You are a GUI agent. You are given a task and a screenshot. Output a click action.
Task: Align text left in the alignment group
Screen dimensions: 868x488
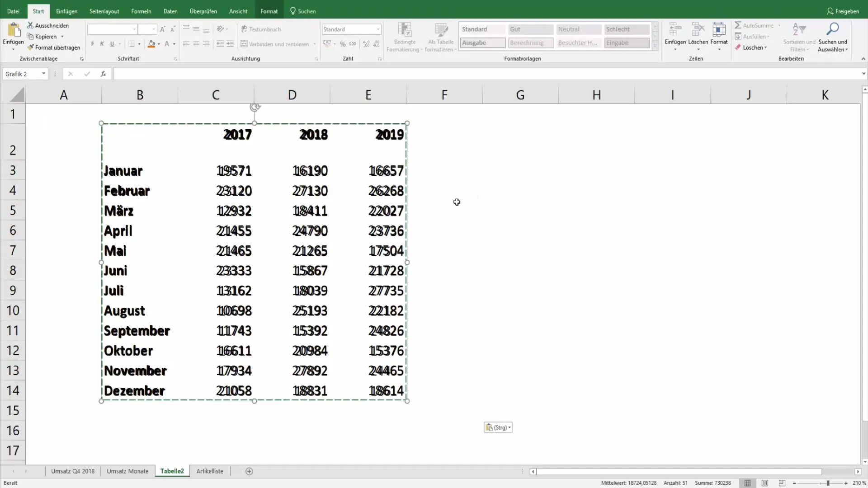click(x=186, y=44)
